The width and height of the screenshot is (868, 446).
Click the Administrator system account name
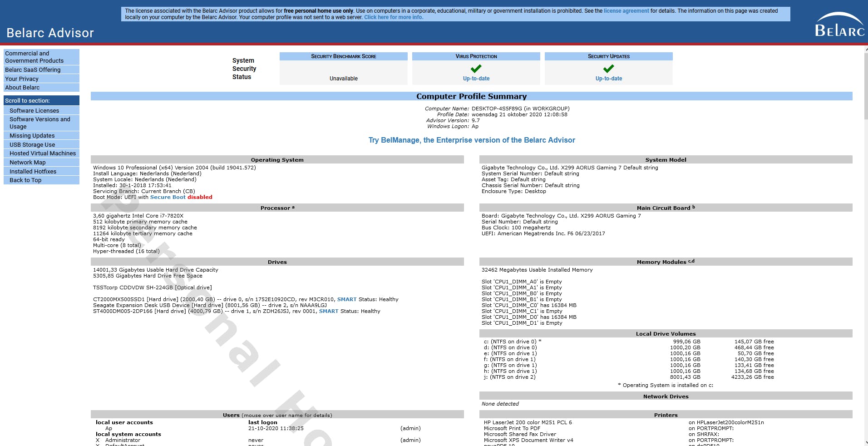123,440
